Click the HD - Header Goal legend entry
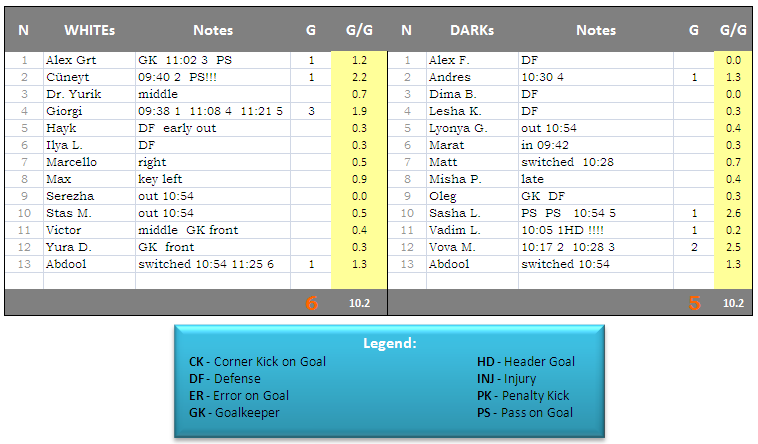The height and width of the screenshot is (444, 758). 526,362
